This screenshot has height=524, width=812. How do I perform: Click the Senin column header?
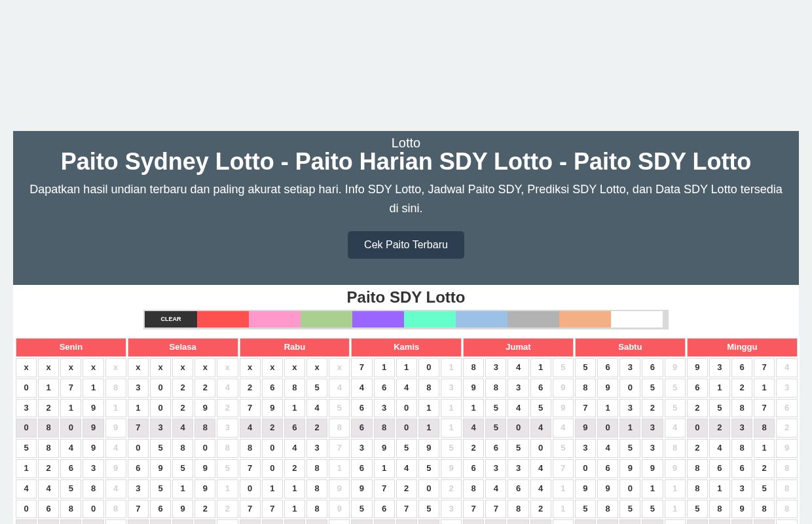[71, 347]
